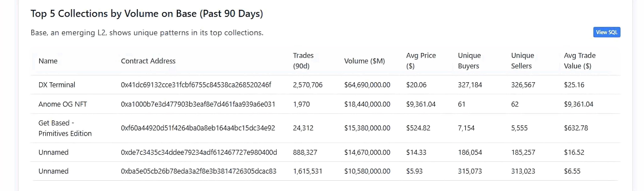This screenshot has height=191, width=644.
Task: Select the DX Terminal collection name
Action: point(57,85)
